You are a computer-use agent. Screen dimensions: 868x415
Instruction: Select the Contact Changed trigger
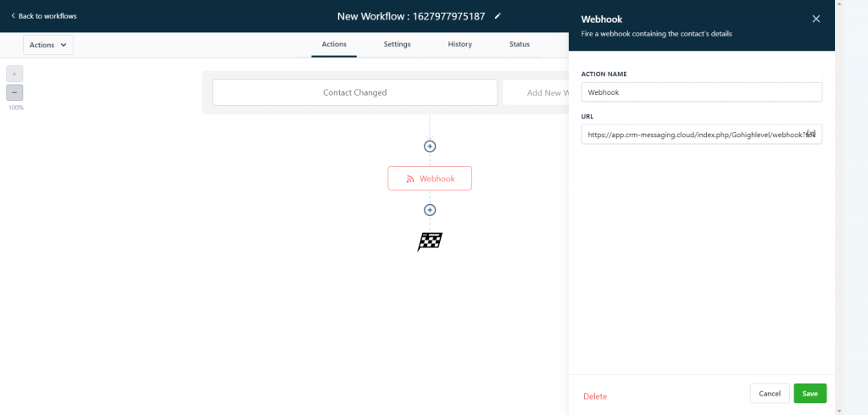pyautogui.click(x=355, y=92)
